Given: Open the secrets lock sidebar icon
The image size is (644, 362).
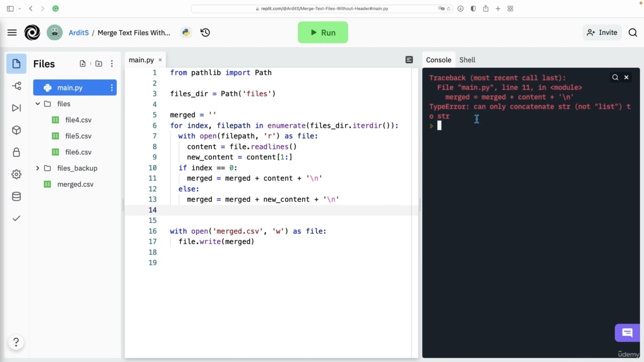Looking at the screenshot, I should [16, 152].
